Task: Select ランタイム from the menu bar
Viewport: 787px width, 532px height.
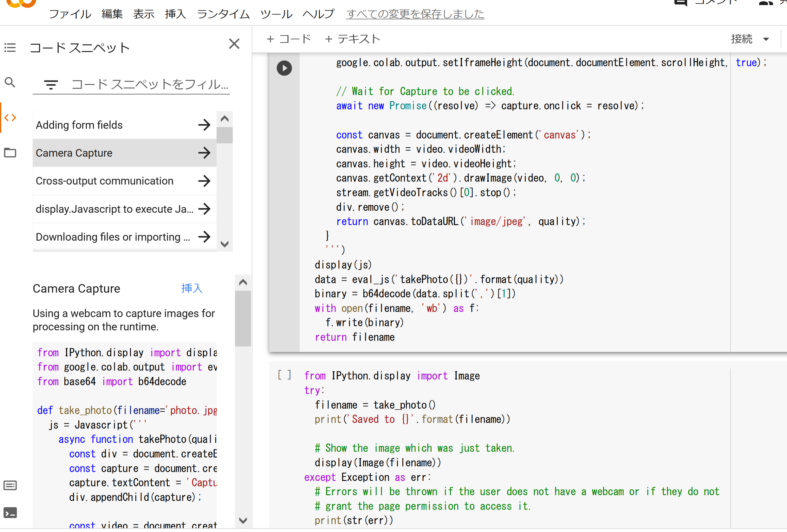Action: (224, 13)
